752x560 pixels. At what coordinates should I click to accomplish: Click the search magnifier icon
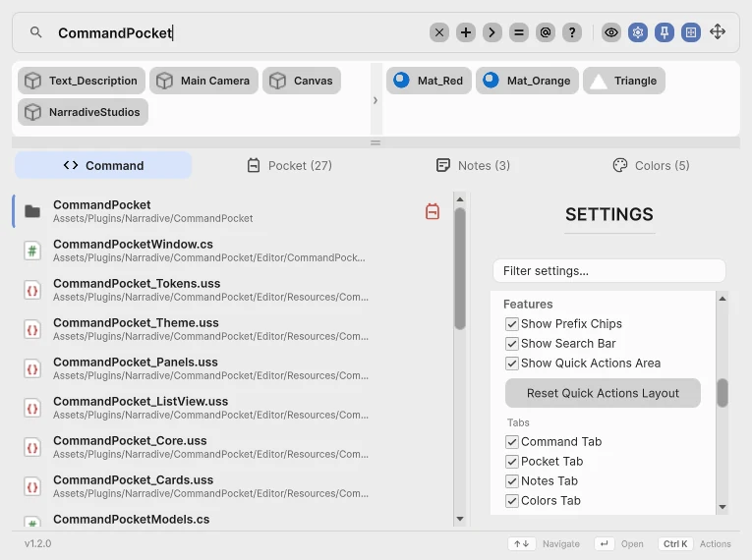point(36,32)
